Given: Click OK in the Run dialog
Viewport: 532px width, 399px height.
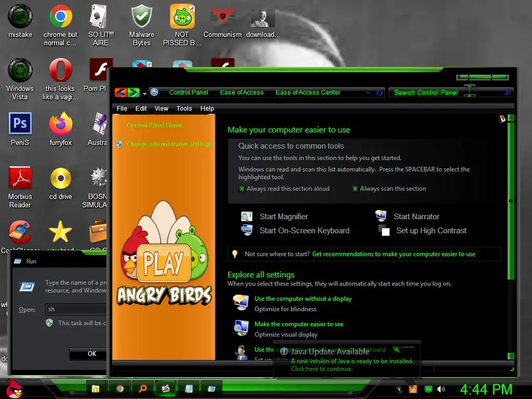Looking at the screenshot, I should click(x=88, y=353).
